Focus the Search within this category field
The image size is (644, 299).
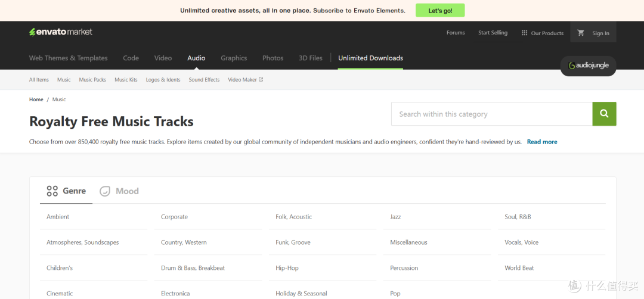[491, 114]
